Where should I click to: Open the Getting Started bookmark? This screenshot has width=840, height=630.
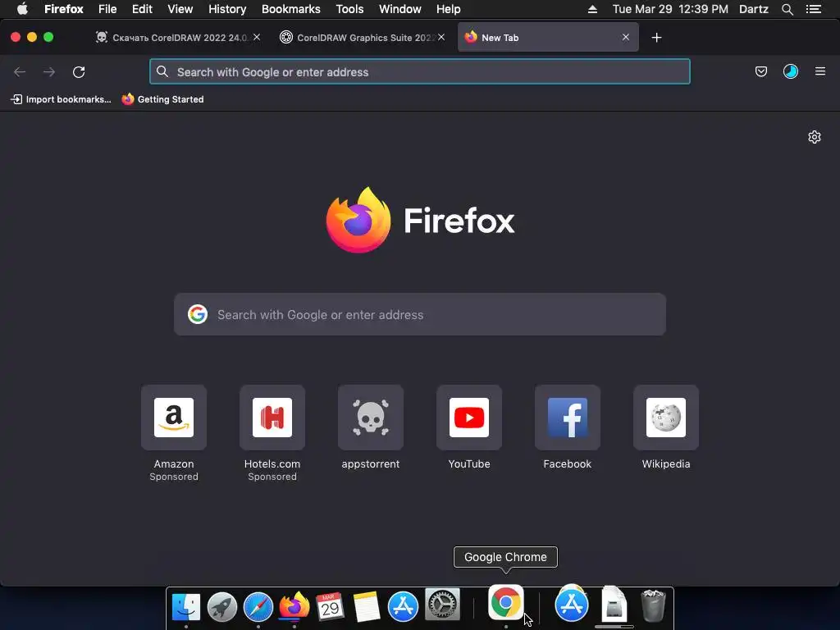[163, 99]
